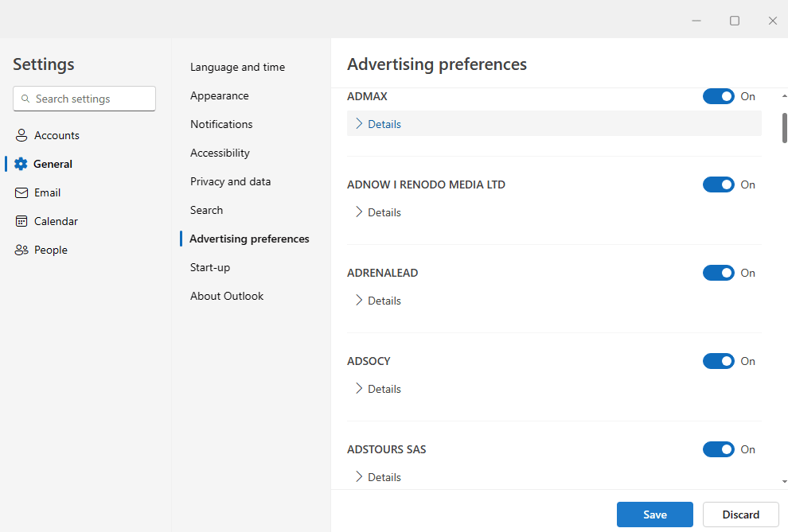Click inside the Search settings field
The height and width of the screenshot is (532, 788).
[88, 99]
